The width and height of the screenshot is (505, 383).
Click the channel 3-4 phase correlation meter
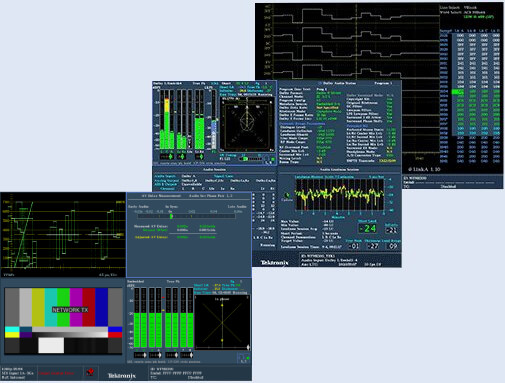(x=155, y=355)
